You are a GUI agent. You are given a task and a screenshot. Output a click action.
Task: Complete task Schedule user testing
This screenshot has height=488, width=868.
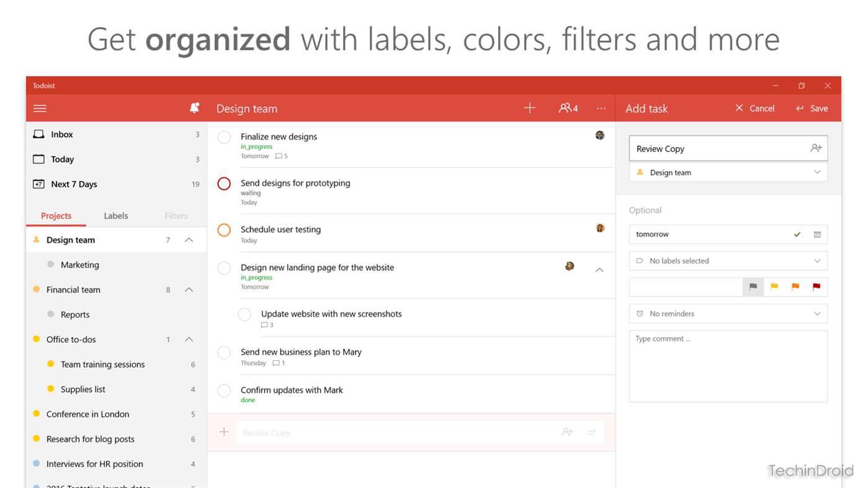click(224, 230)
